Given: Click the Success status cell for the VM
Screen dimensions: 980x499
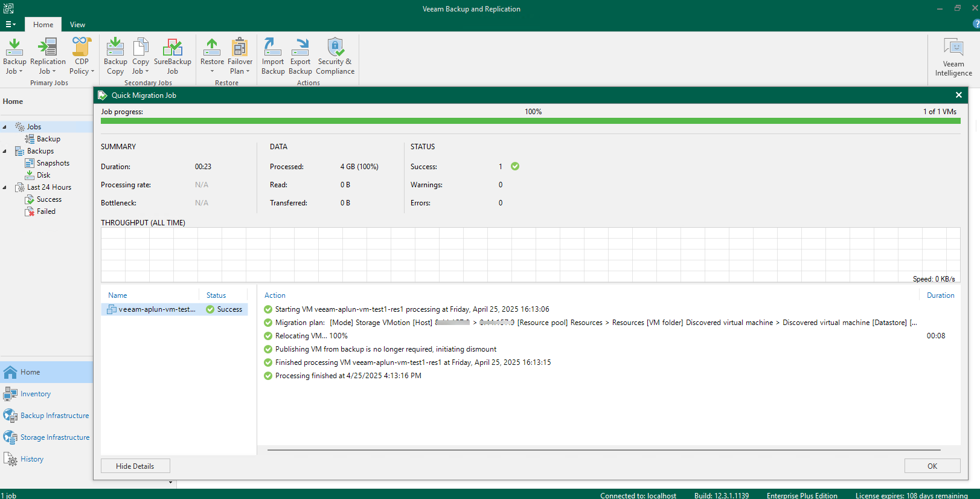Looking at the screenshot, I should pyautogui.click(x=224, y=309).
